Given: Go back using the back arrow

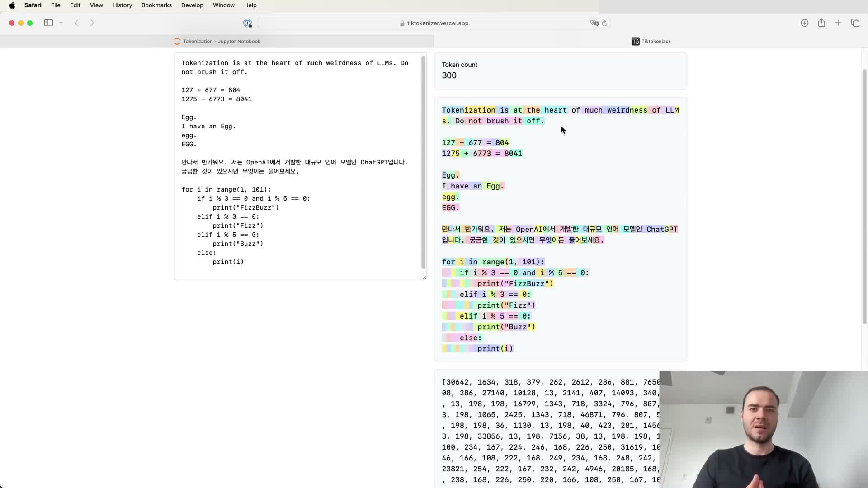Looking at the screenshot, I should [x=76, y=23].
